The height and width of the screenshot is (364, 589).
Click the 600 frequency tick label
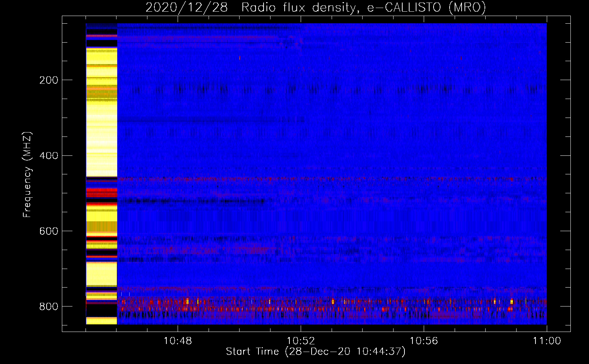pos(49,232)
